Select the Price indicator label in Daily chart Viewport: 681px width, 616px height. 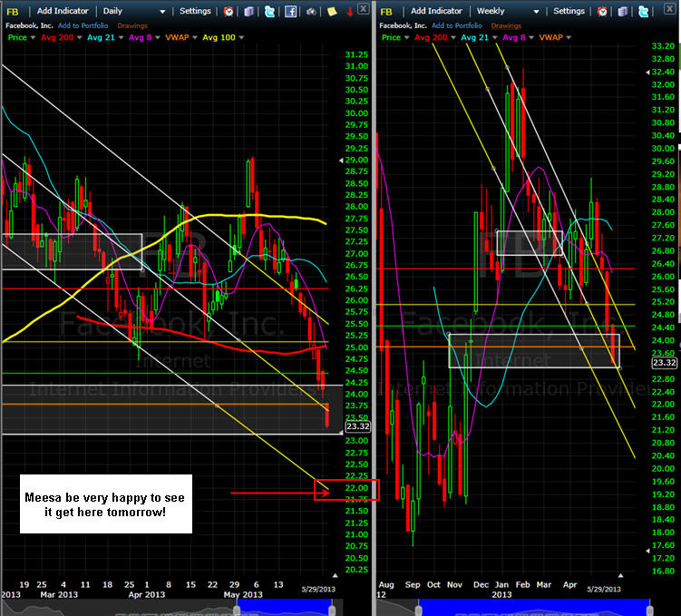click(x=17, y=37)
